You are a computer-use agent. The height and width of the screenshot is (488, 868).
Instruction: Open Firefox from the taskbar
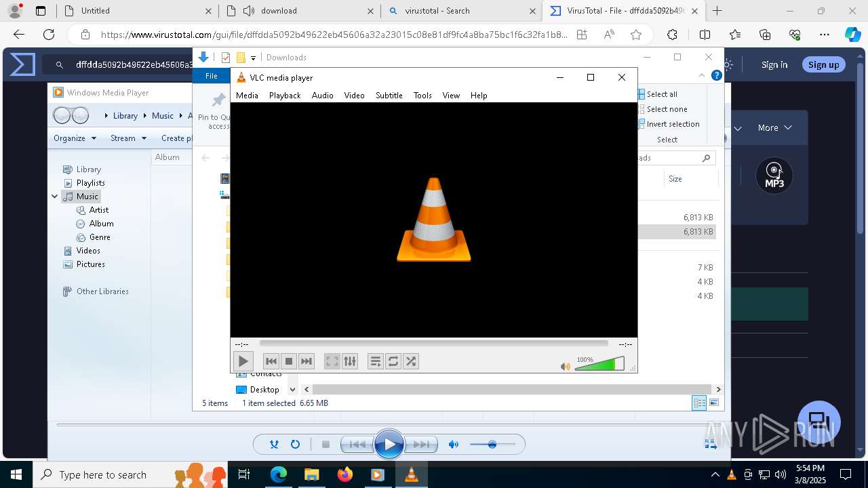tap(344, 474)
